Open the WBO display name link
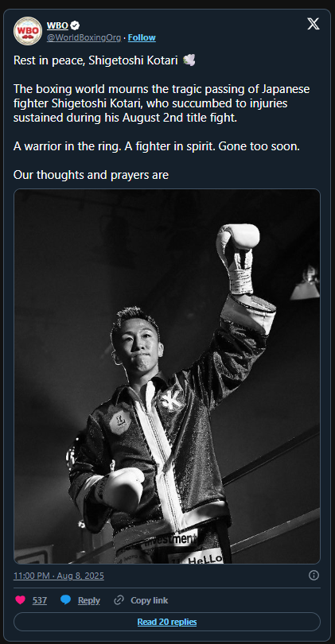The height and width of the screenshot is (644, 335). pyautogui.click(x=57, y=25)
